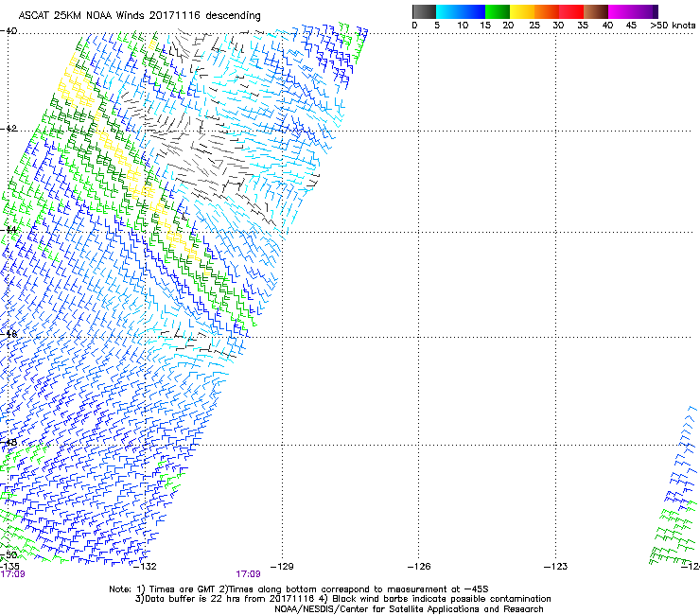Click the -40 latitude axis label
Screen dimensions: 700x615
tap(9, 31)
